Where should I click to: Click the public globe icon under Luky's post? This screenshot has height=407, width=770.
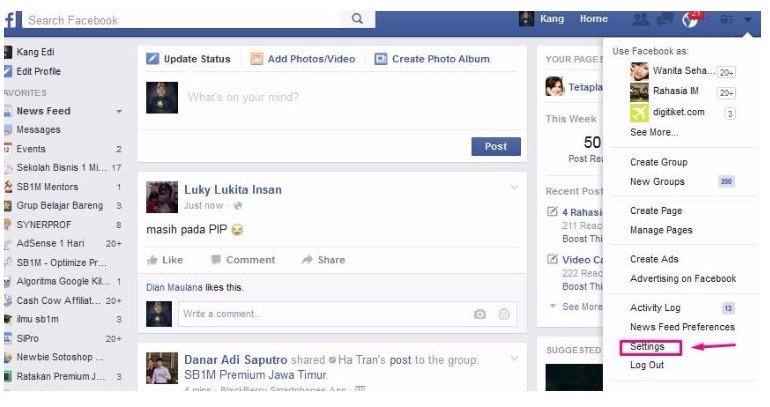coord(238,206)
